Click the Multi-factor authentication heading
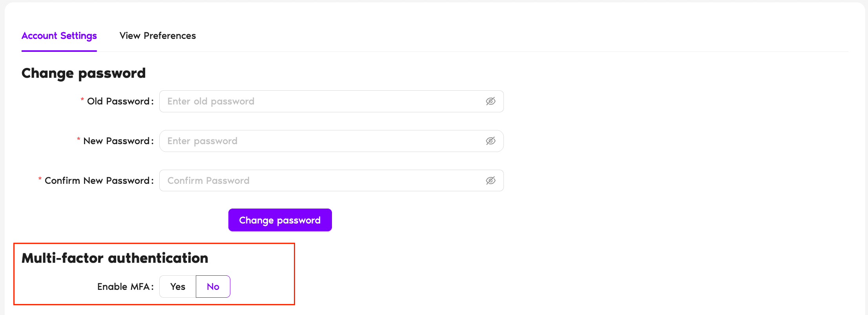Viewport: 868px width, 315px height. 115,258
